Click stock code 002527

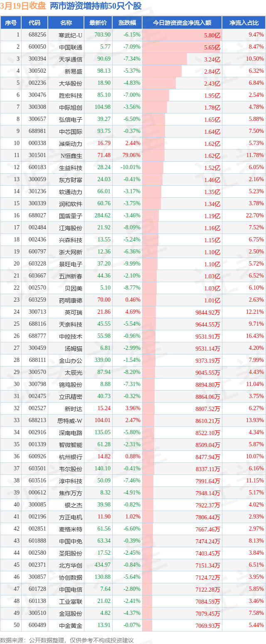coord(38,409)
